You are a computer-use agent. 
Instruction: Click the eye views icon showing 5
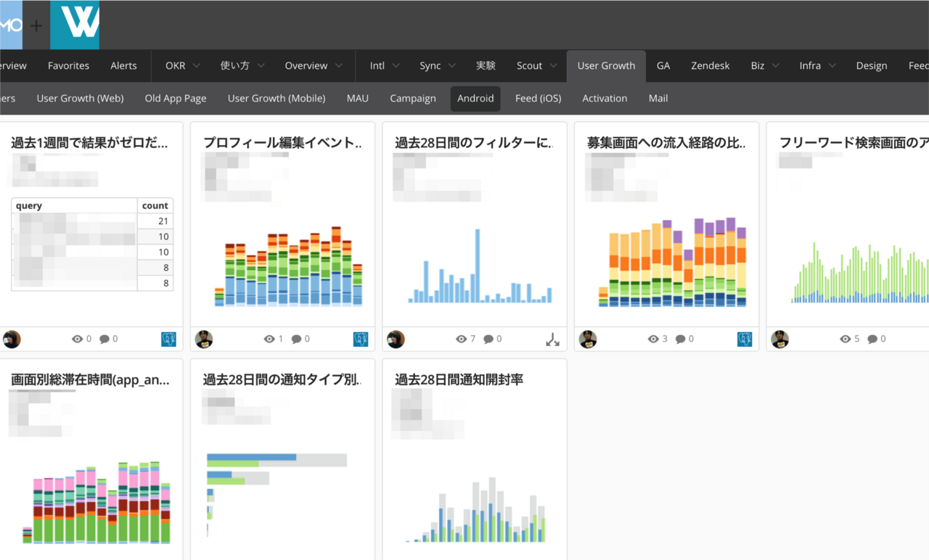pos(845,339)
